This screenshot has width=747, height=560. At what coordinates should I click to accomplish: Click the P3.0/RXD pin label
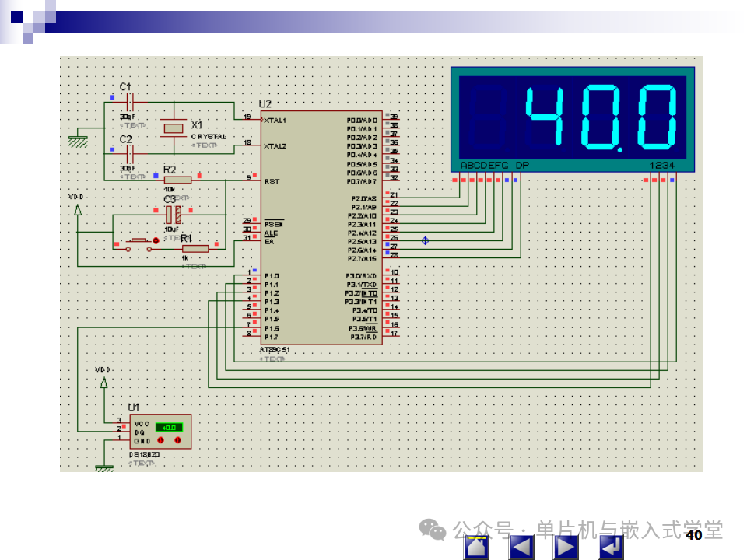361,276
